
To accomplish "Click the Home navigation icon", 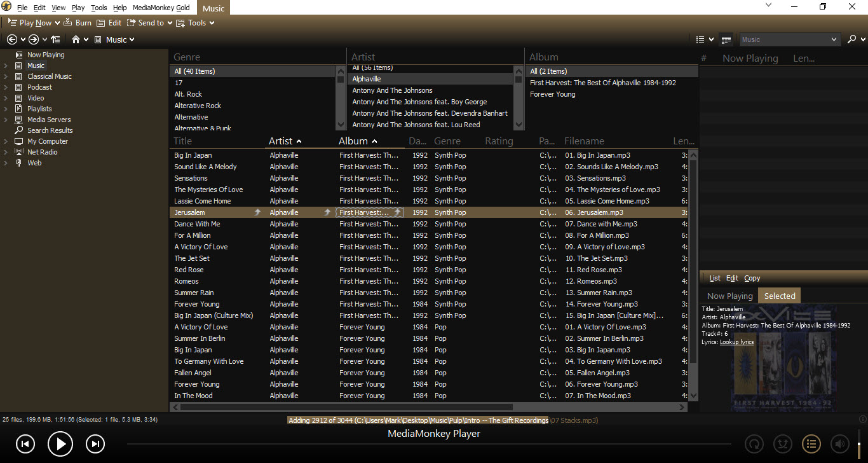I will [x=76, y=39].
